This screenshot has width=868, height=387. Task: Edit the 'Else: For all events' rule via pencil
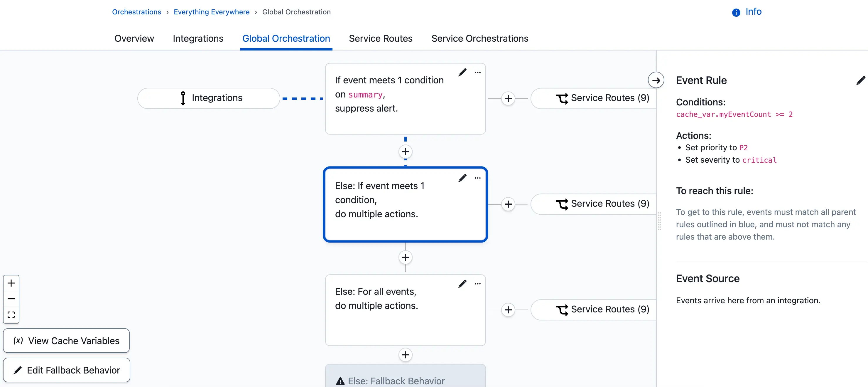coord(462,284)
